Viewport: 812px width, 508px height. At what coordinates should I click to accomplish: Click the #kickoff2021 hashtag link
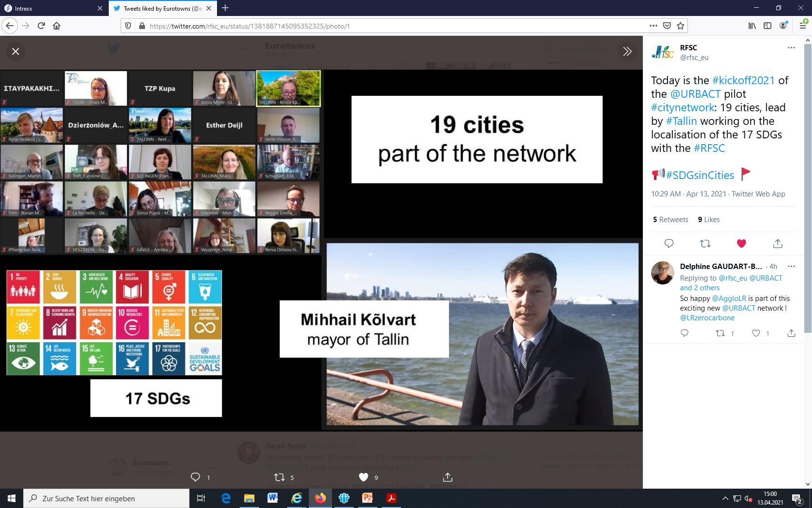coord(743,80)
